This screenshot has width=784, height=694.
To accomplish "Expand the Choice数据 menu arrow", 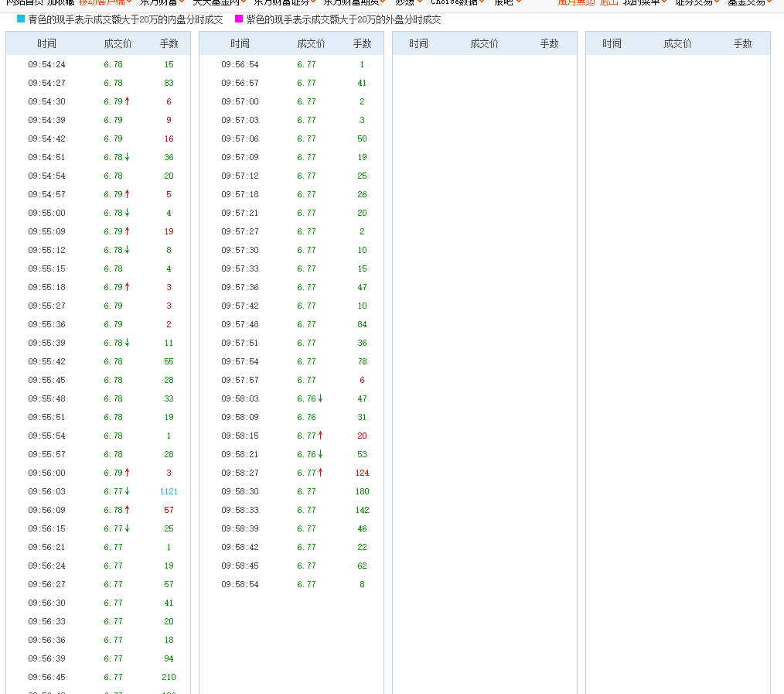I will [482, 2].
